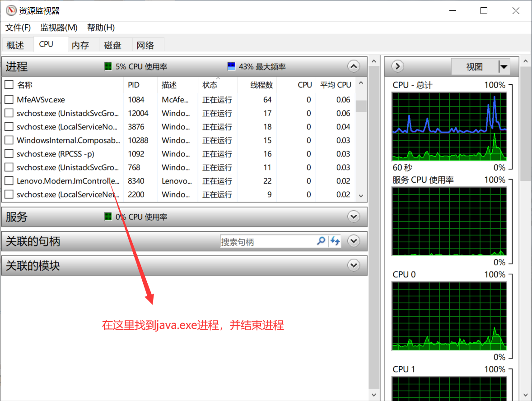Image resolution: width=532 pixels, height=401 pixels.
Task: Check the svchost.exe PID 12004 checkbox
Action: [9, 113]
